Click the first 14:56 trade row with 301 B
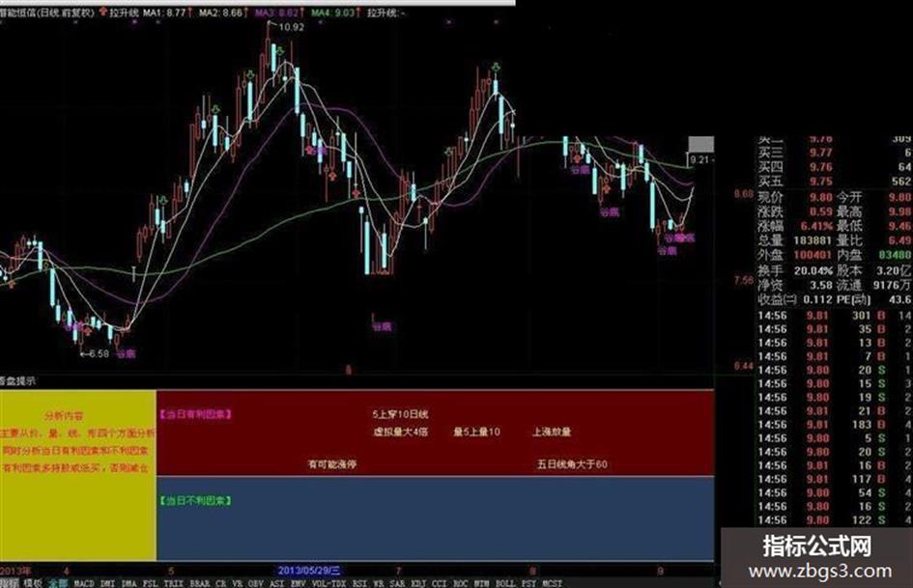The image size is (913, 588). click(x=835, y=316)
